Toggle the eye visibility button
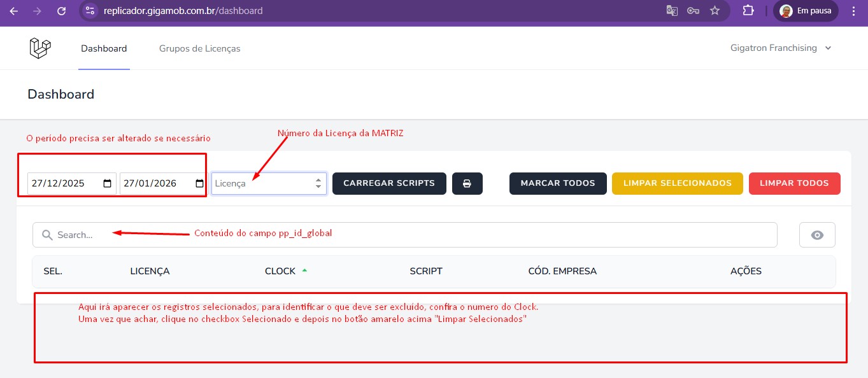This screenshot has height=378, width=868. tap(817, 235)
